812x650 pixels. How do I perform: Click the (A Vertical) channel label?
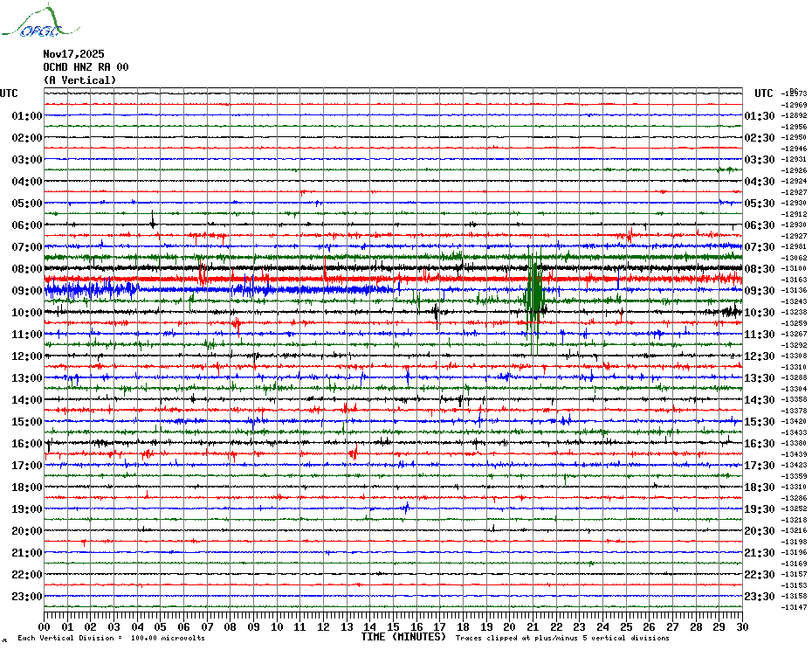(x=79, y=80)
